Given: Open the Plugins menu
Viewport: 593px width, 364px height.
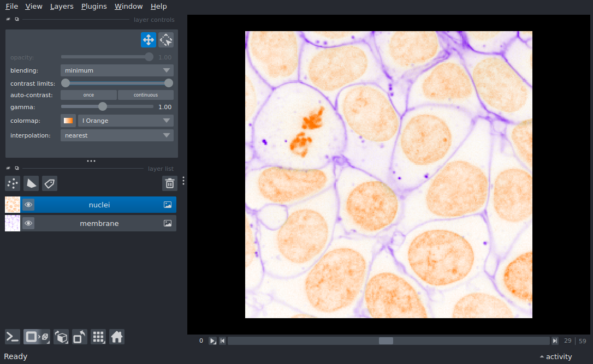Looking at the screenshot, I should 93,7.
